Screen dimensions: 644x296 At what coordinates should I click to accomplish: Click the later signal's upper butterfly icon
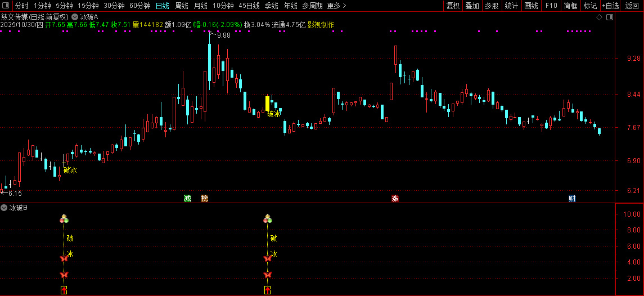267,258
